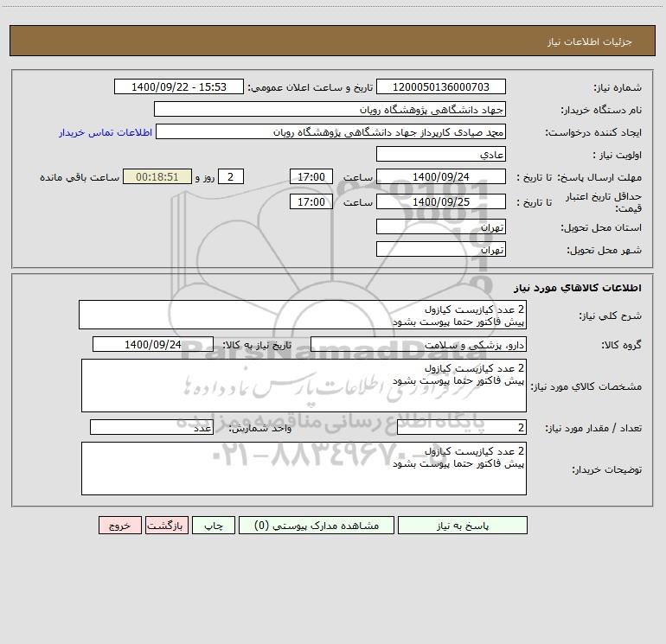Viewport: 666px width, 644px height.
Task: Open 'مشاهده مدارک پیوستی (0)' attachments
Action: tap(317, 525)
